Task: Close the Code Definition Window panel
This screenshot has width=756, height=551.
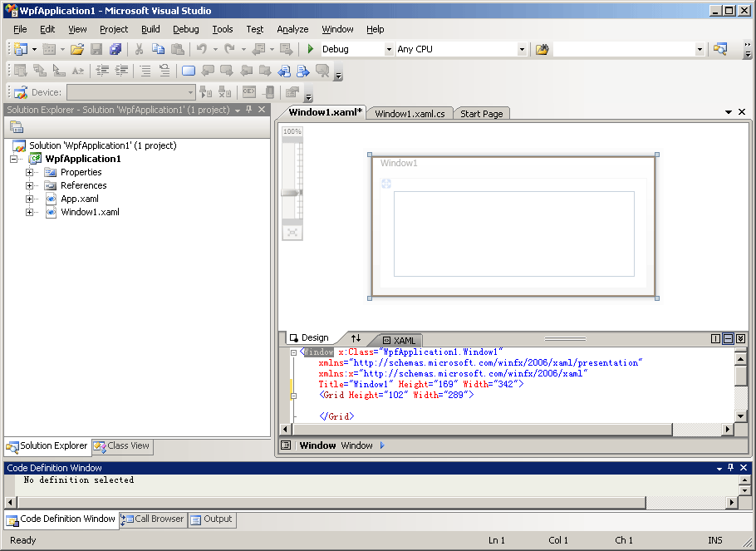Action: [x=744, y=468]
